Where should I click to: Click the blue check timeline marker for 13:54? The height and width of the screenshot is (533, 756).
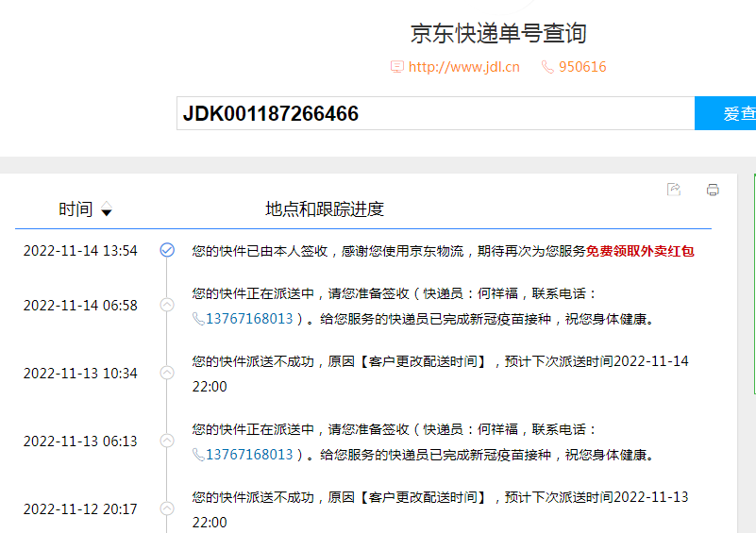pyautogui.click(x=167, y=250)
